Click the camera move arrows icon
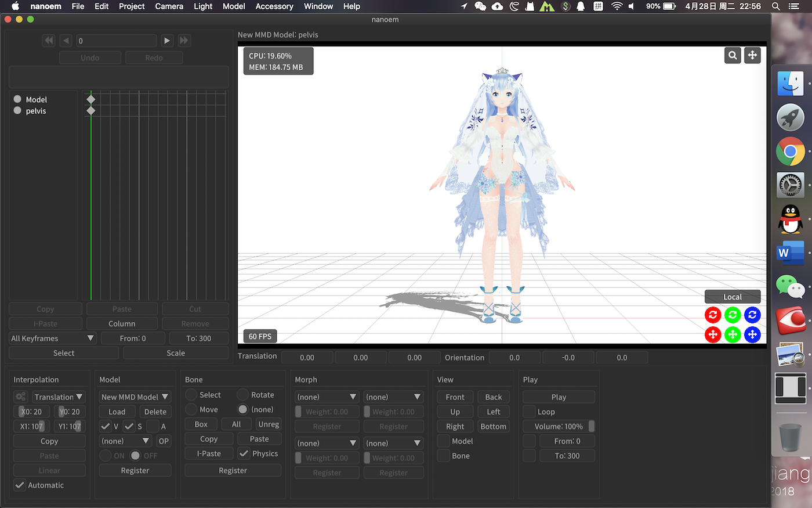Viewport: 812px width, 508px height. [752, 55]
